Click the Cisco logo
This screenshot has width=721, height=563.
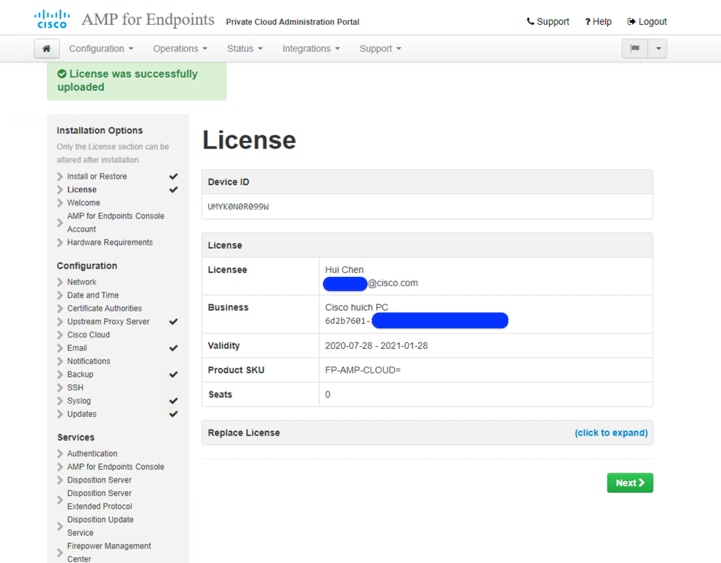point(52,20)
